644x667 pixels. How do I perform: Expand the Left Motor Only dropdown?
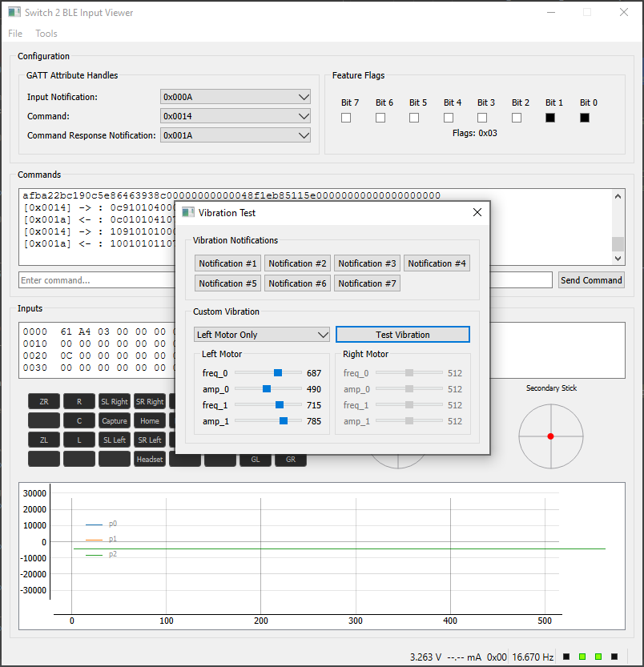pyautogui.click(x=262, y=335)
